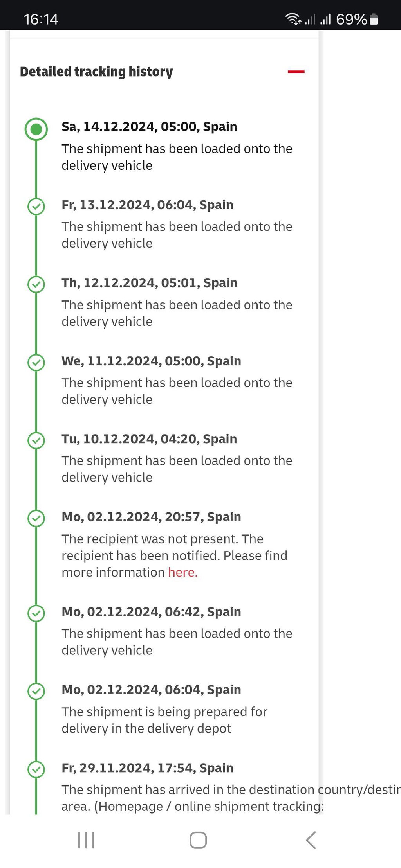
Task: Tap the checkmark icon beside Fr, 13.12.2024
Action: tap(36, 206)
